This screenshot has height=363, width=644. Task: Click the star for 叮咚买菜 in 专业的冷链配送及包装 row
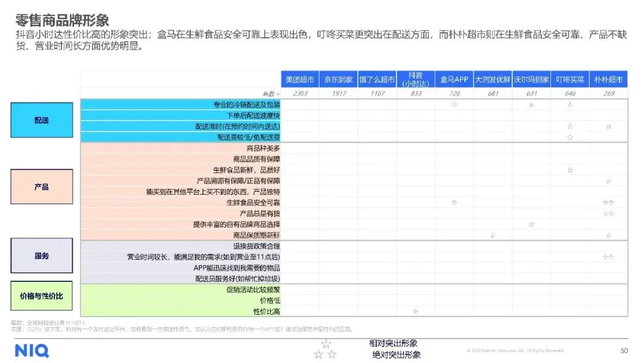569,104
